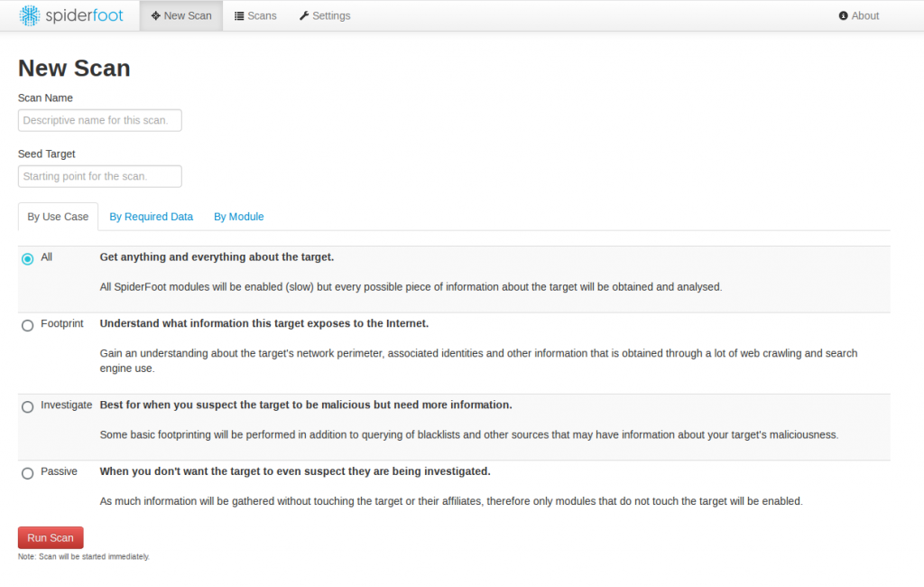Image resolution: width=924 pixels, height=587 pixels.
Task: Click the Seed Target field label
Action: click(x=47, y=154)
